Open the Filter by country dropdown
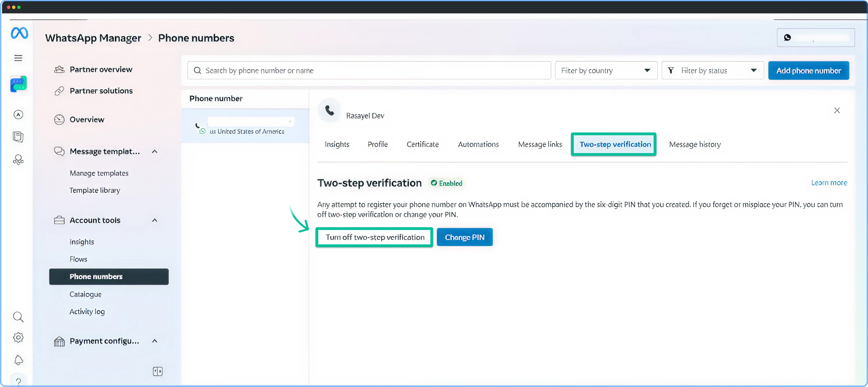868x387 pixels. (x=606, y=71)
